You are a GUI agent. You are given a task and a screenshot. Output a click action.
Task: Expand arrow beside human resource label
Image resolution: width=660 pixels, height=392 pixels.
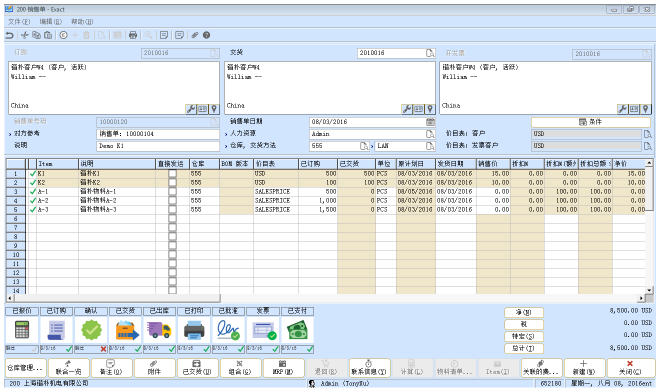[226, 134]
